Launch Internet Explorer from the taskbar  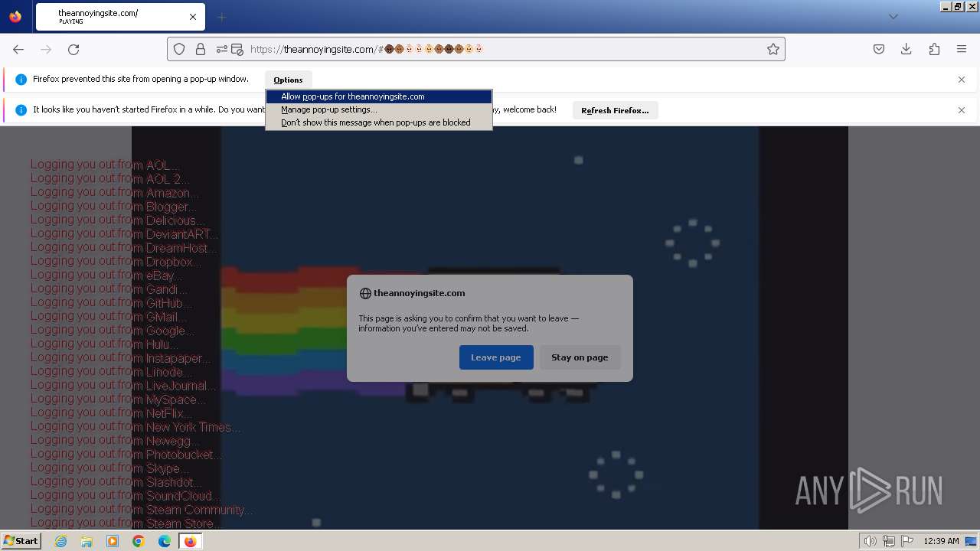[60, 541]
